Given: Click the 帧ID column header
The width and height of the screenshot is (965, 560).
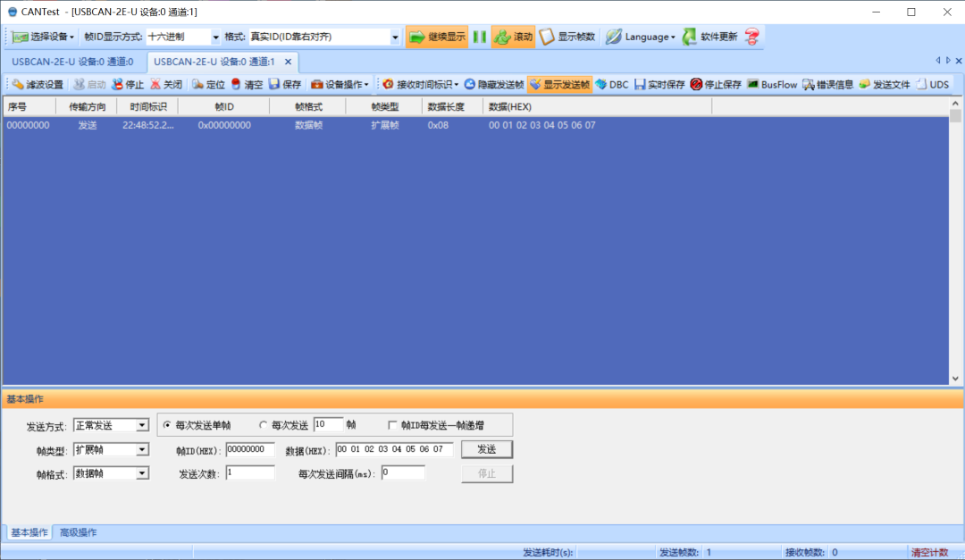Looking at the screenshot, I should (224, 106).
